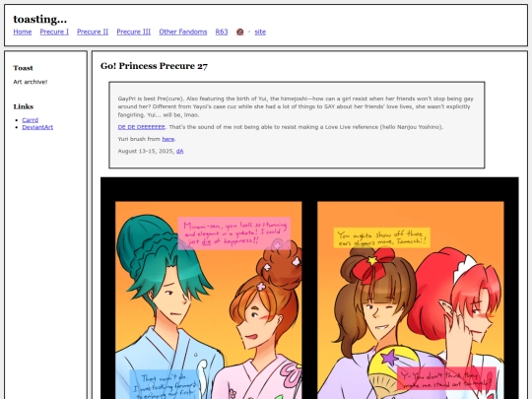532x399 pixels.
Task: Go to Precure I gallery
Action: coord(54,32)
